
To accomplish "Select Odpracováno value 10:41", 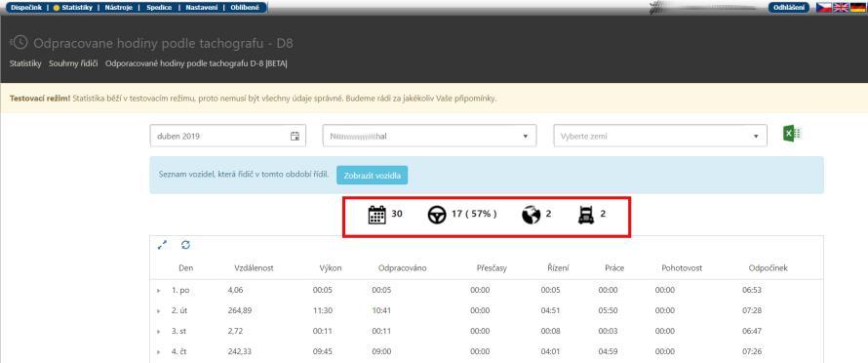I will pyautogui.click(x=382, y=311).
